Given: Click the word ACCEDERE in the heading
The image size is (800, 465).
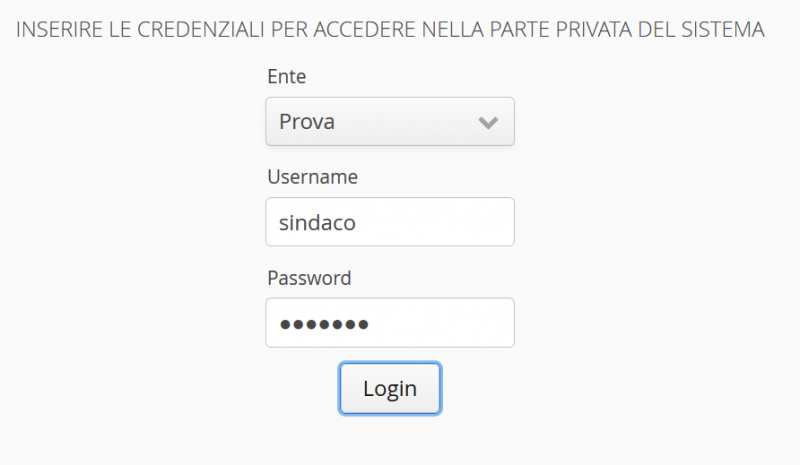Looking at the screenshot, I should [x=355, y=30].
